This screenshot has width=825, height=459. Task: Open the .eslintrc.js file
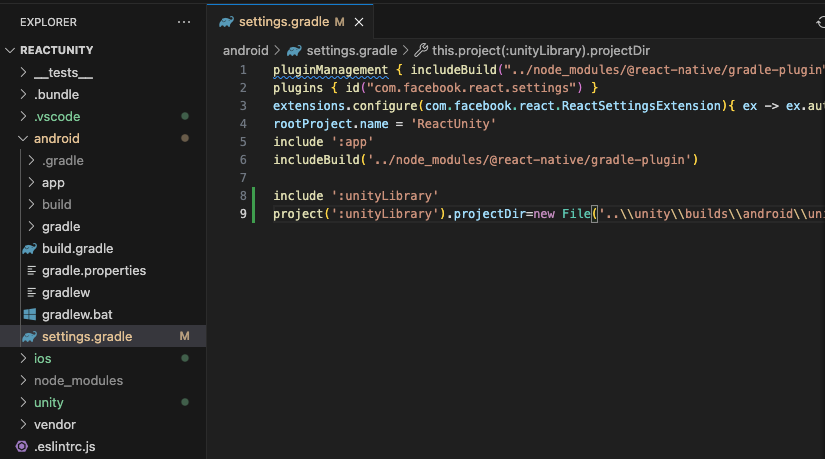click(64, 447)
